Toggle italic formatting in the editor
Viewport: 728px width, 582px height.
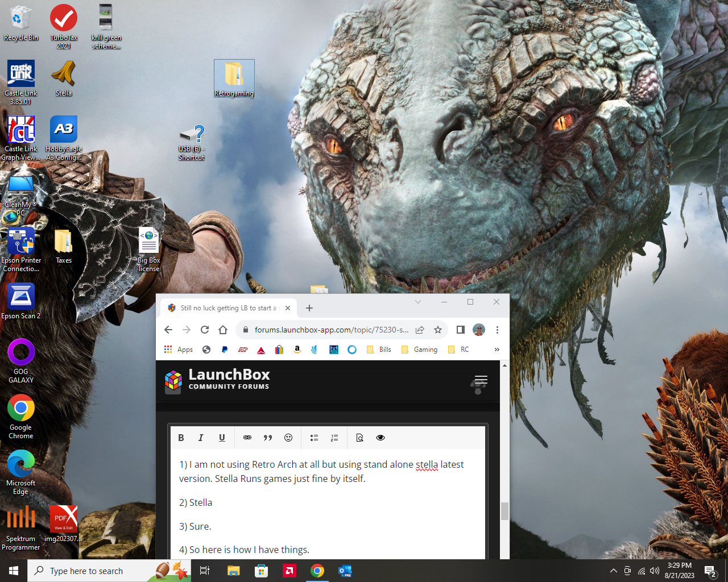point(201,438)
